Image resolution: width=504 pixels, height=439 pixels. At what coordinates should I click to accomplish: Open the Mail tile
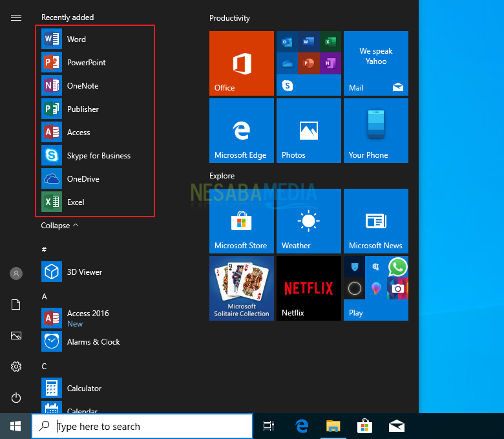[376, 63]
